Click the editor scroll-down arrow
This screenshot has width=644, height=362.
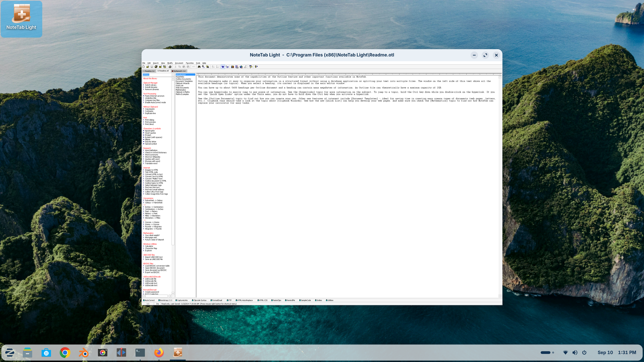500,296
